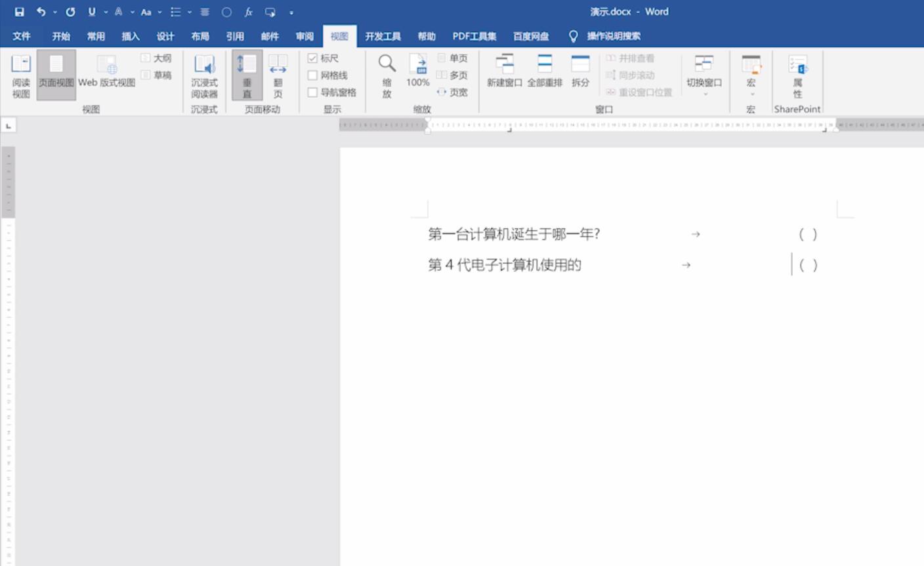
Task: Enable the 网格线 gridlines checkbox
Action: (x=312, y=75)
